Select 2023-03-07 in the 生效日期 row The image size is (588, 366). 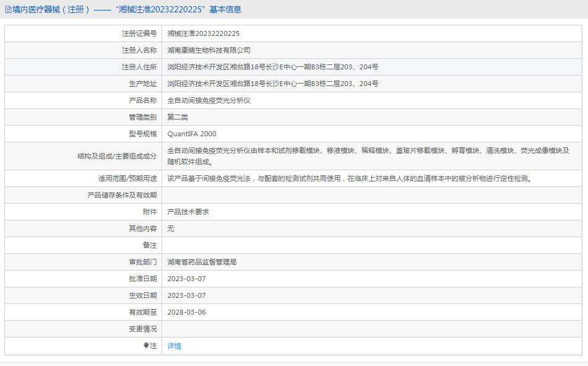[x=186, y=295]
